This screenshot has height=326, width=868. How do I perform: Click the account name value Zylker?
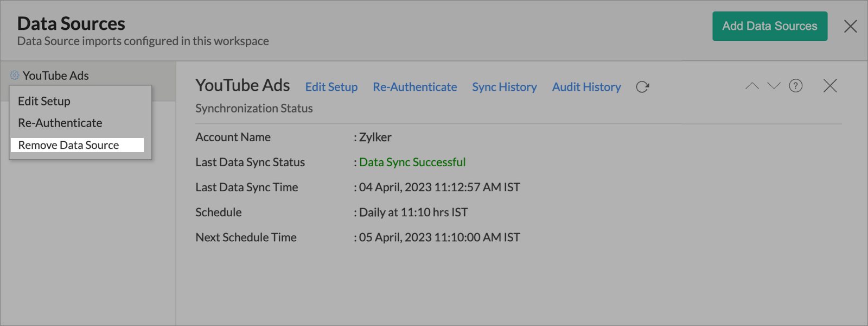click(375, 137)
